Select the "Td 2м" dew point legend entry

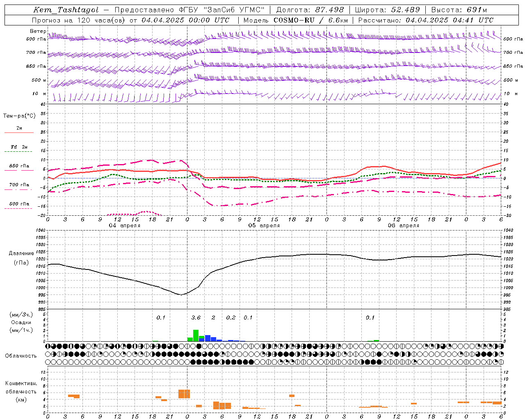tap(19, 147)
